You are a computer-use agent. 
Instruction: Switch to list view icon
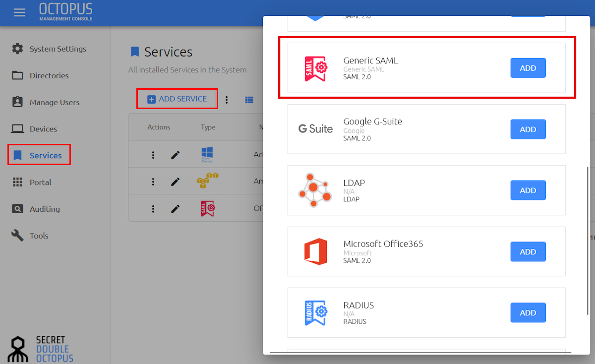pyautogui.click(x=249, y=100)
